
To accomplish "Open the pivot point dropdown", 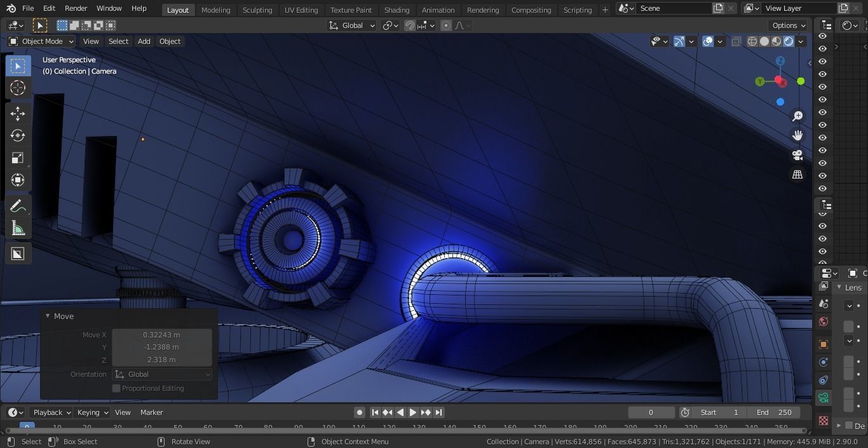I will pos(390,25).
